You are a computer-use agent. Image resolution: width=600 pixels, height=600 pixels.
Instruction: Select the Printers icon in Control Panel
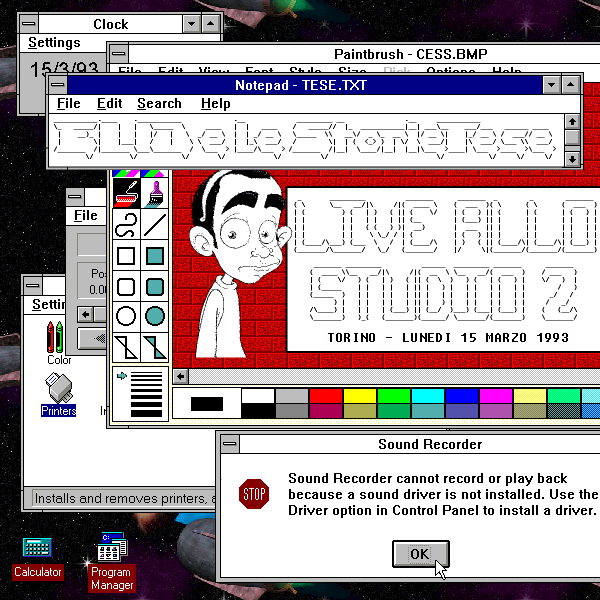tap(59, 395)
